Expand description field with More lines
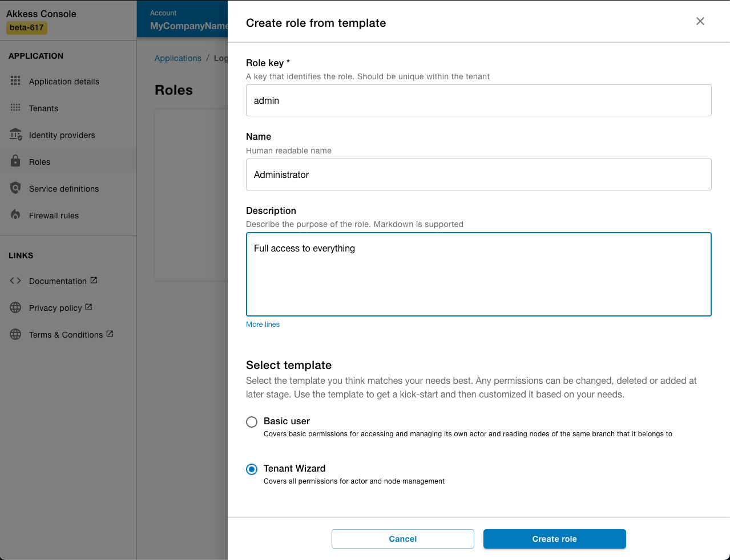This screenshot has width=730, height=560. coord(263,324)
